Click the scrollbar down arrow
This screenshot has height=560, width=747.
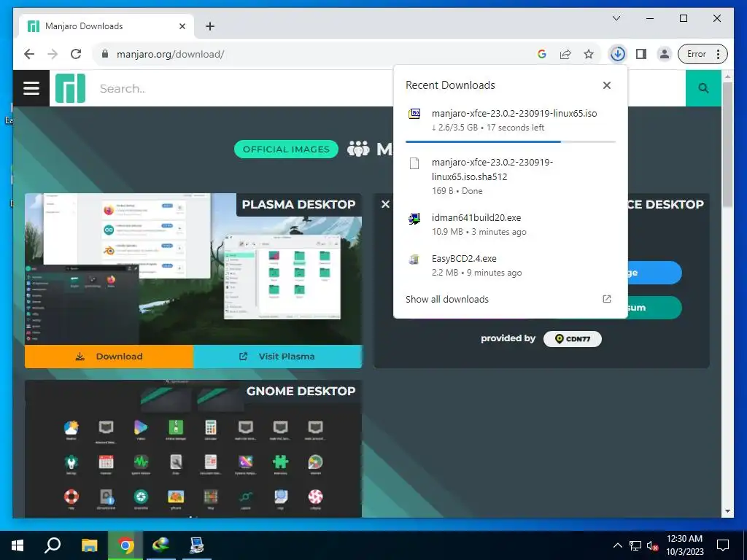click(x=727, y=511)
